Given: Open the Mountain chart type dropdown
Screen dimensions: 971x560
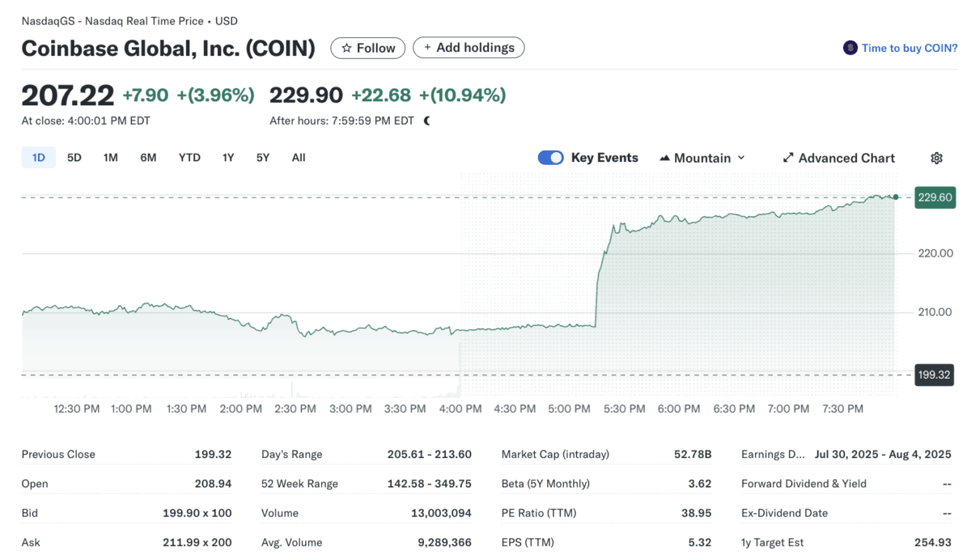Looking at the screenshot, I should click(702, 158).
